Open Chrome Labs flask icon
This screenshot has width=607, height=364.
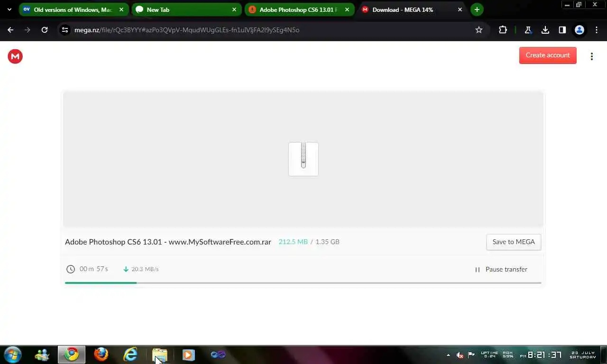coord(528,30)
